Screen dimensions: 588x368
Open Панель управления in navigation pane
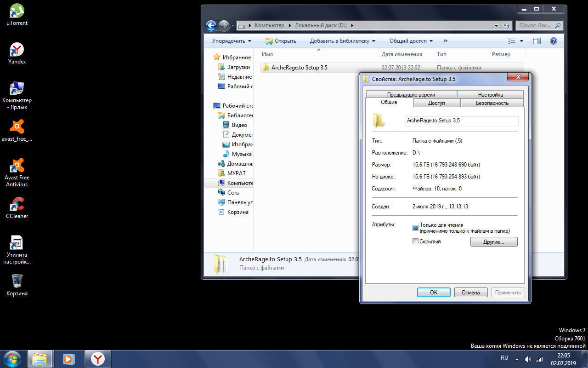[x=235, y=202]
